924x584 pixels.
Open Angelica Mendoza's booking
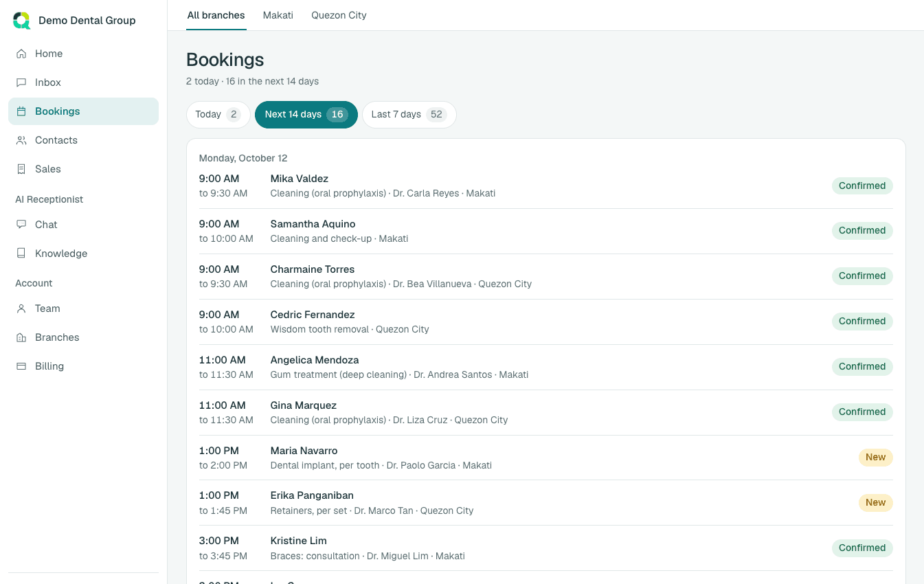click(545, 367)
